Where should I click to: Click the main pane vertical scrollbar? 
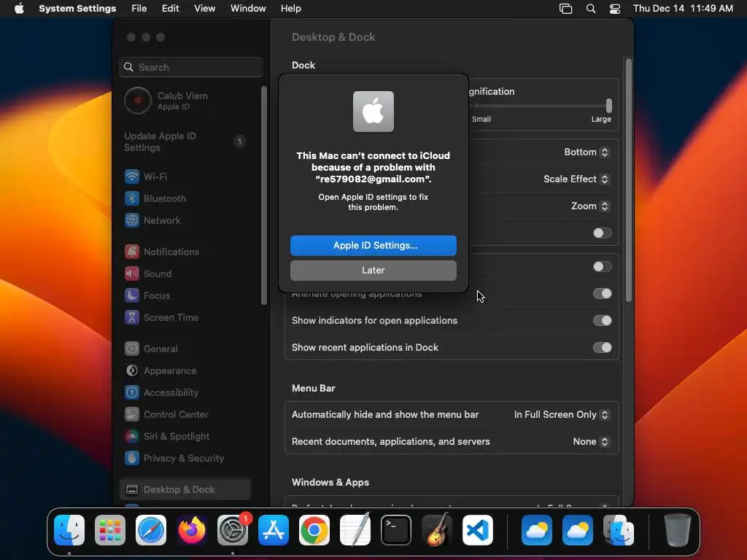(x=629, y=180)
